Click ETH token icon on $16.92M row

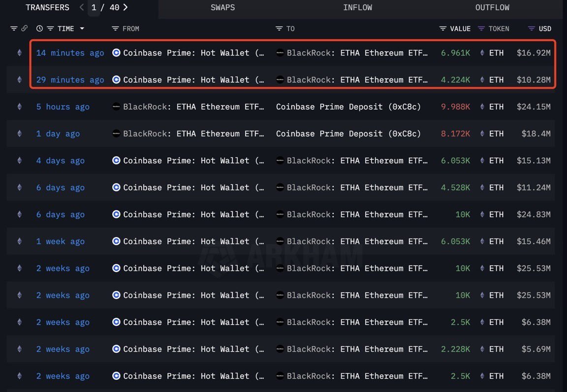[482, 53]
